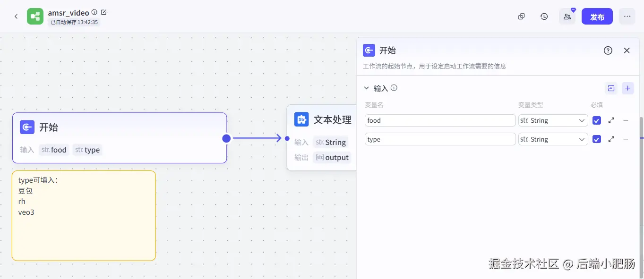Expand the type variable row editor
Viewport: 644px width, 279px height.
pyautogui.click(x=611, y=139)
